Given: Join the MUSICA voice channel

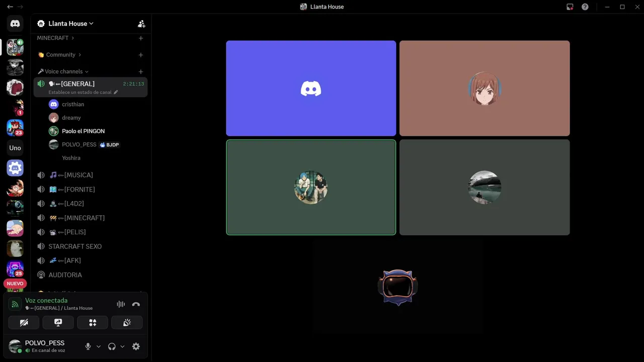Looking at the screenshot, I should 91,175.
